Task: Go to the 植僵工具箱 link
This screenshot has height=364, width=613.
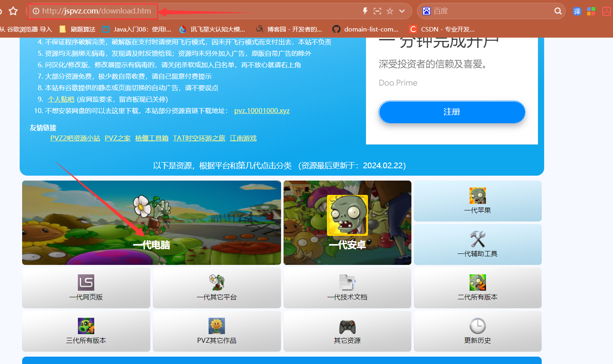Action: point(152,138)
